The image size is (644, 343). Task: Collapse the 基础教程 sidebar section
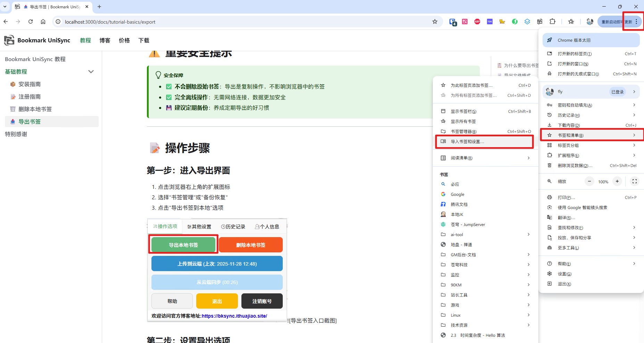[91, 72]
